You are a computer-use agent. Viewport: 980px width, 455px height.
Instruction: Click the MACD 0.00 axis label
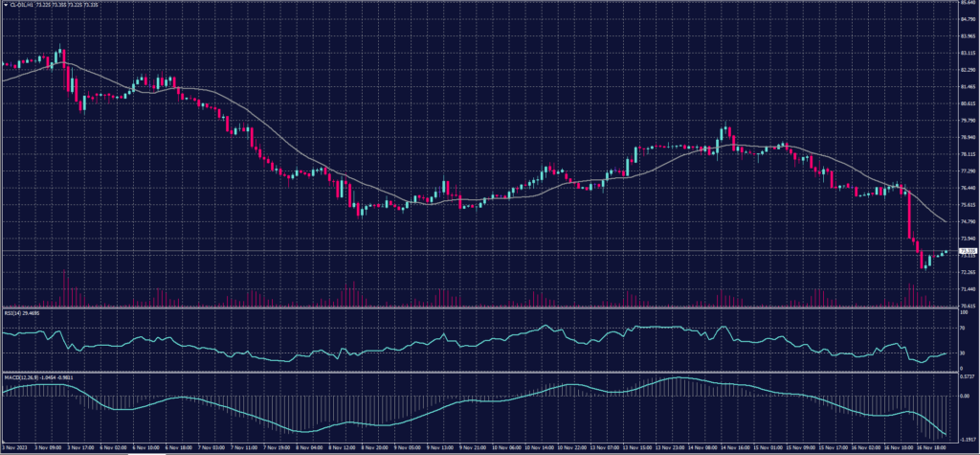point(962,395)
